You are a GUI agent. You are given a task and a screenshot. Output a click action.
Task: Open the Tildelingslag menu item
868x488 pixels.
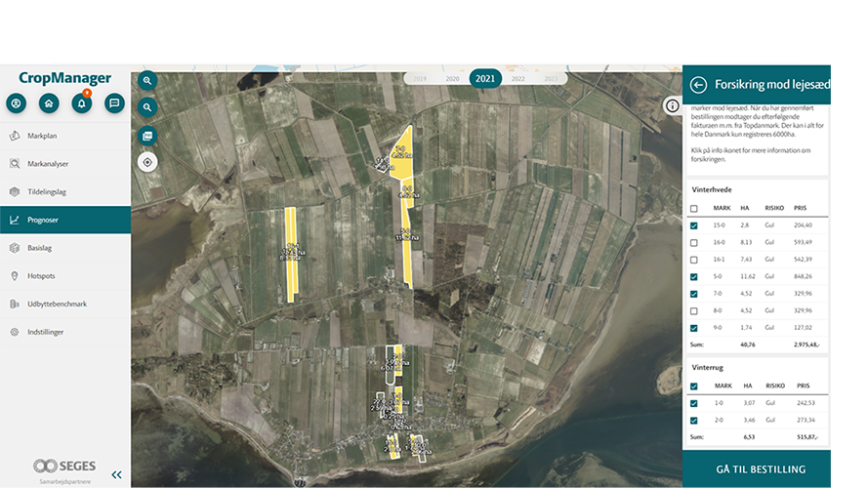tap(65, 192)
